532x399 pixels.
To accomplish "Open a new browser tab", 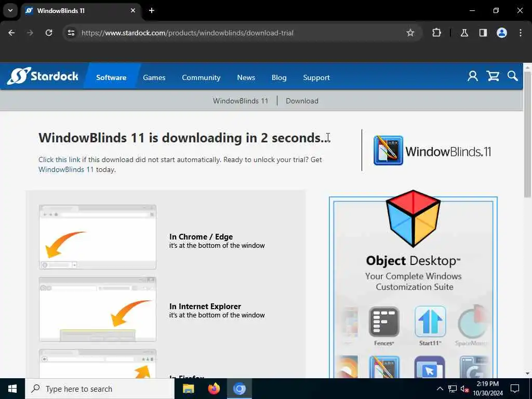I will click(x=152, y=10).
